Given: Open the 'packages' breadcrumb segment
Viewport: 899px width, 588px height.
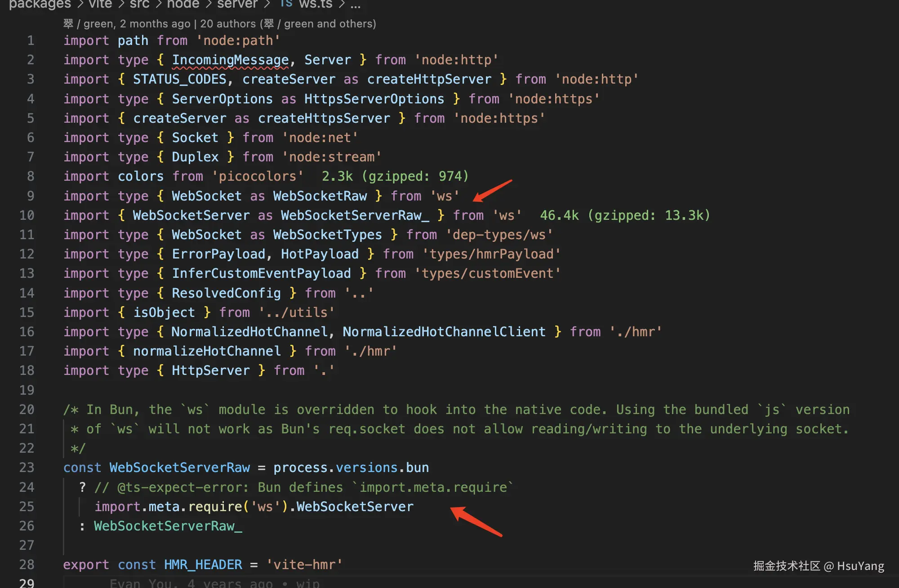Looking at the screenshot, I should (x=40, y=4).
